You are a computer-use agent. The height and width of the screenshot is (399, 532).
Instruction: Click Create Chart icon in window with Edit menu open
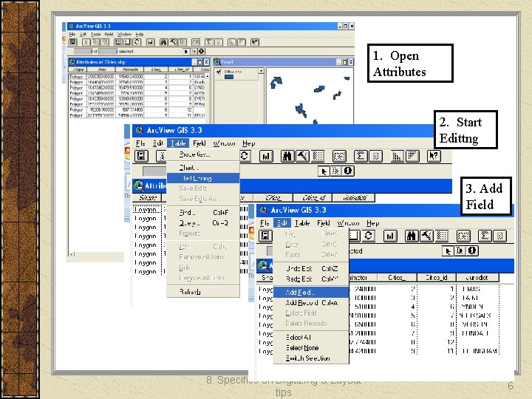pos(390,236)
